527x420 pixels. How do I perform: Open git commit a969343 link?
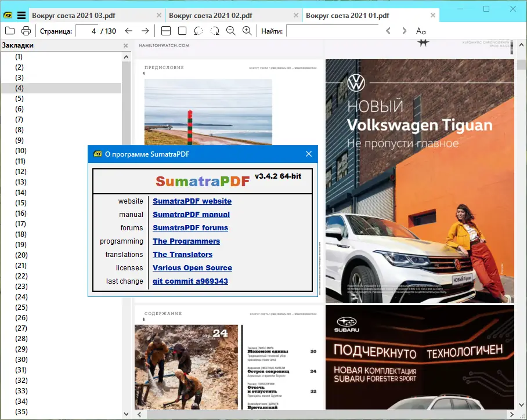coord(190,281)
